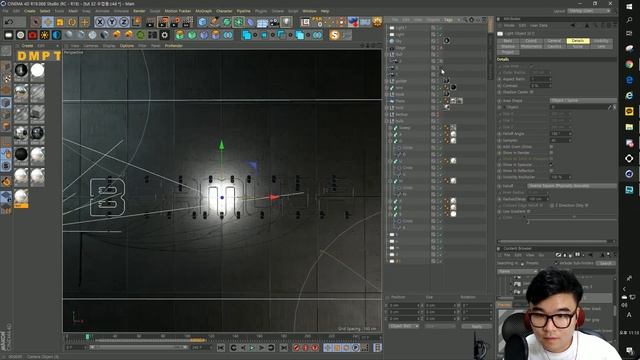Toggle Y axis lock
Viewport: 640px width, 360px height.
pyautogui.click(x=112, y=22)
